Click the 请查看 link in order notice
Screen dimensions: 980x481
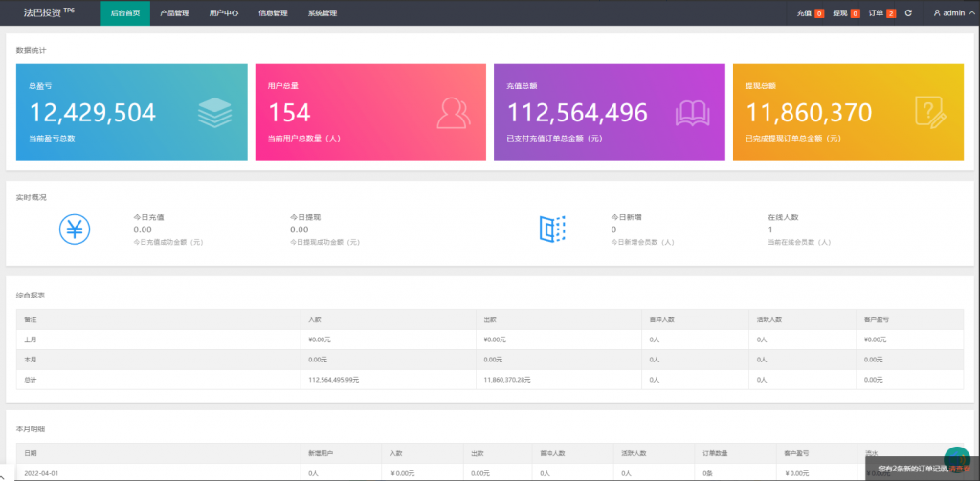pyautogui.click(x=958, y=469)
